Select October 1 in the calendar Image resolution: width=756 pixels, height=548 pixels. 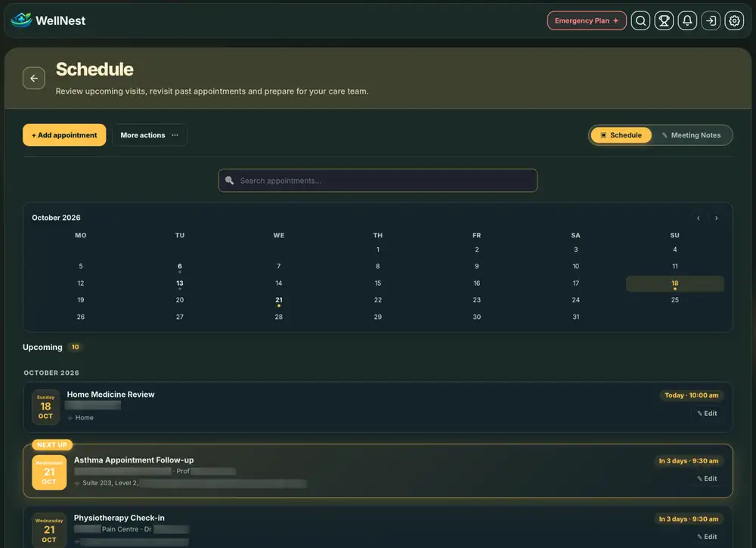coord(378,249)
